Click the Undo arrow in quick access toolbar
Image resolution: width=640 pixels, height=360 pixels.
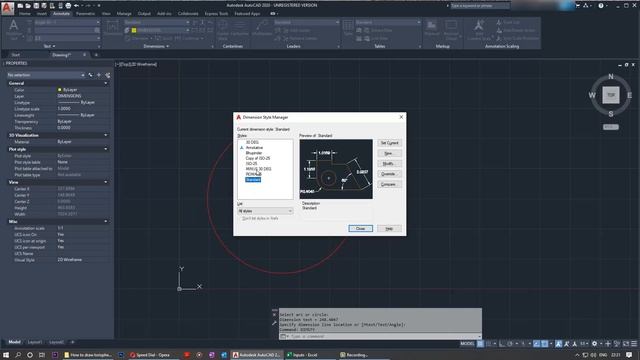click(76, 6)
